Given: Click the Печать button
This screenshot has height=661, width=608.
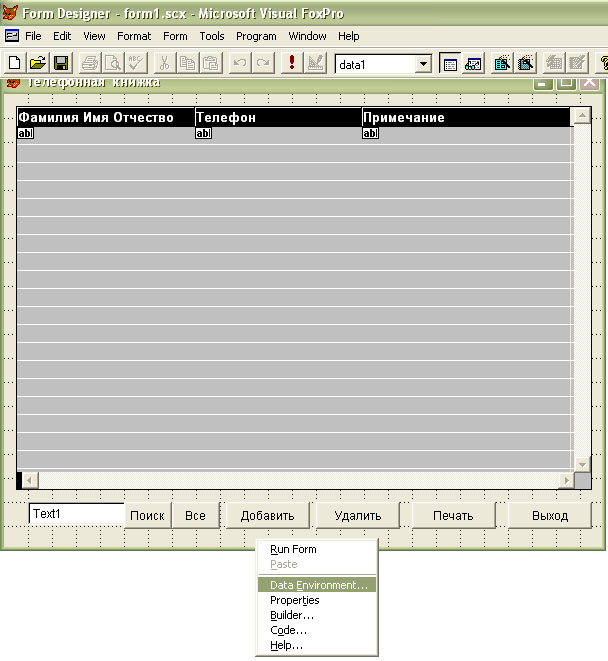Looking at the screenshot, I should point(453,516).
